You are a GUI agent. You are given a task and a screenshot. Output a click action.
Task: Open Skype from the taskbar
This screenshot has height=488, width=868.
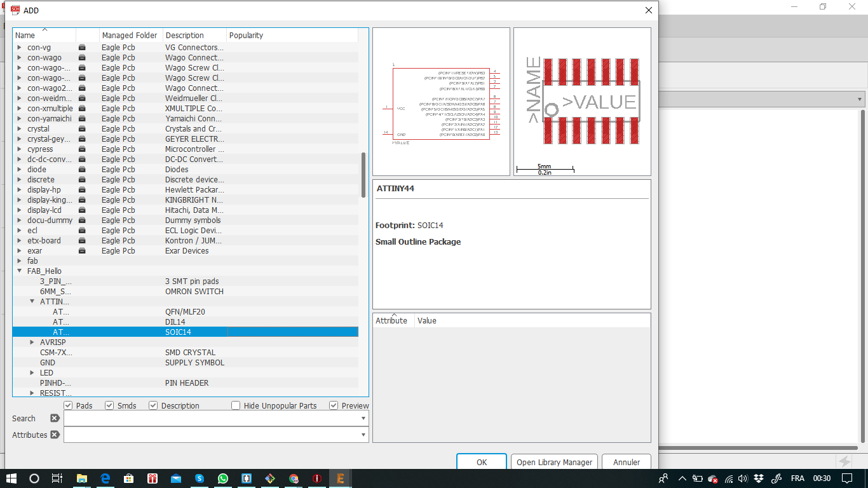coord(199,478)
